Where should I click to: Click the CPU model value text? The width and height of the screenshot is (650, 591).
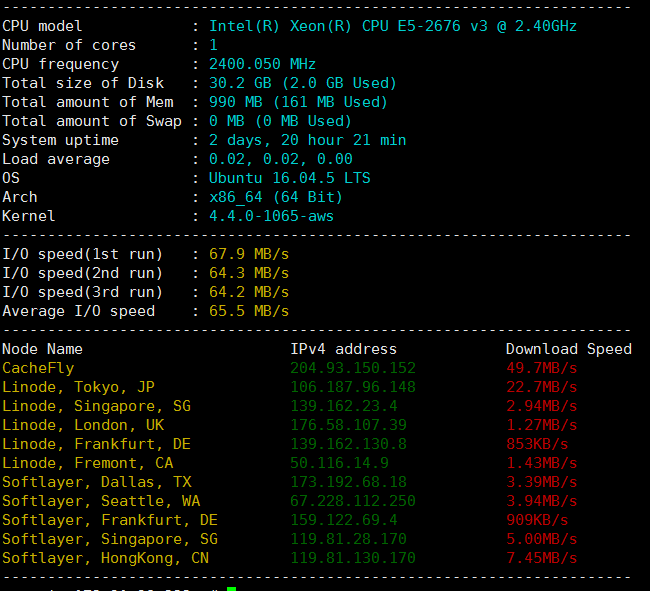pyautogui.click(x=392, y=26)
